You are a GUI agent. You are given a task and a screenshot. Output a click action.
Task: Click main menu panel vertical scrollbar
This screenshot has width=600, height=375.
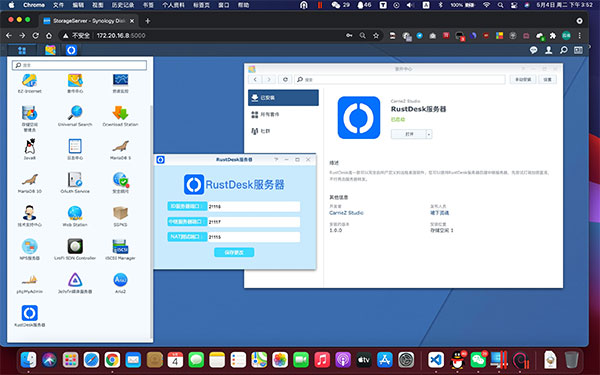click(151, 223)
